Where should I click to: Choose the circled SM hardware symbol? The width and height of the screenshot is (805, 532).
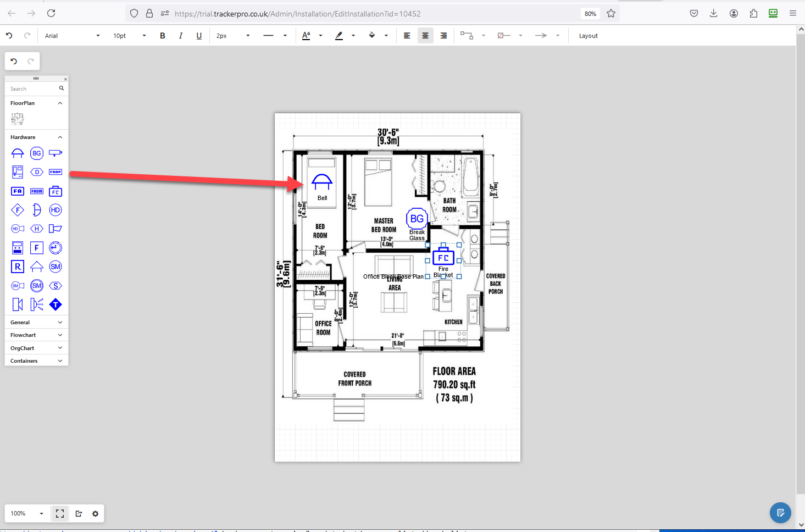[55, 267]
